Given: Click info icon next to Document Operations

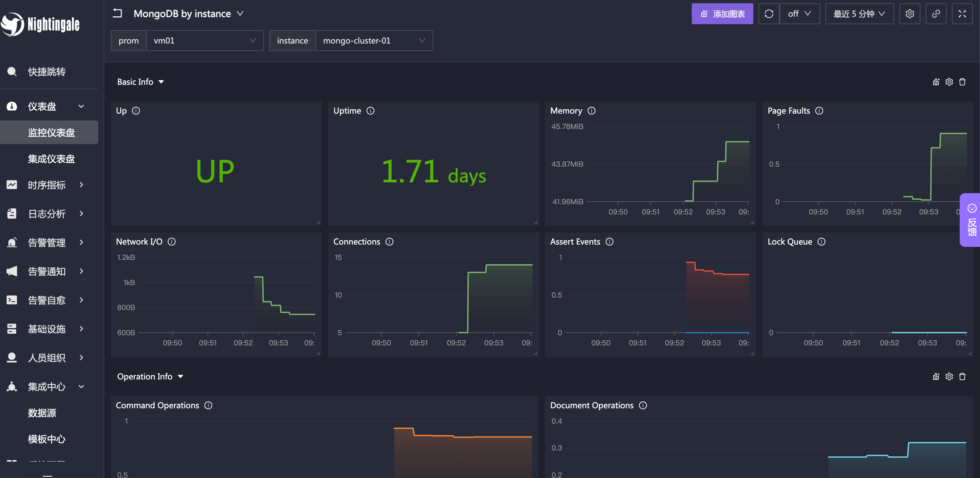Looking at the screenshot, I should (643, 405).
